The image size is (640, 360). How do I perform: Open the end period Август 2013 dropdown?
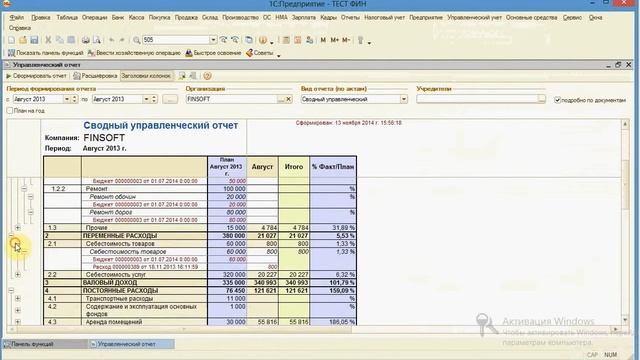(x=146, y=99)
